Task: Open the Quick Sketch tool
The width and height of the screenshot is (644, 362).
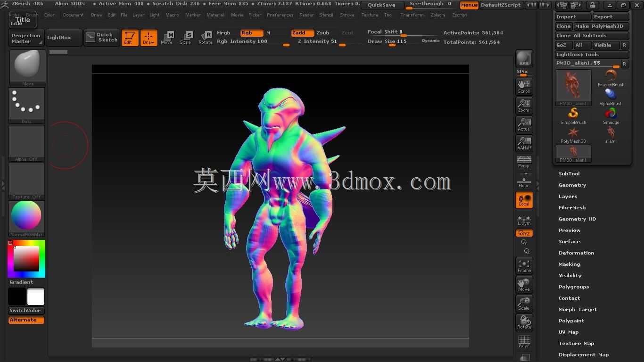Action: 102,38
